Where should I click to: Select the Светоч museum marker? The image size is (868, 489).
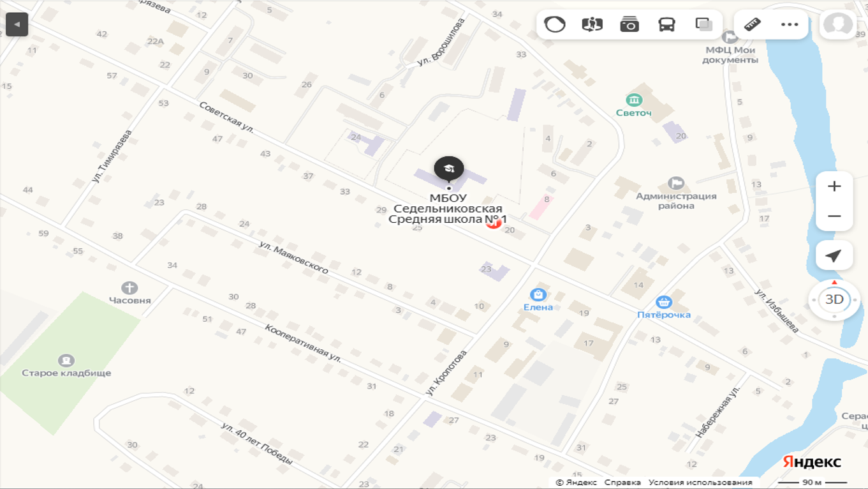click(x=634, y=100)
